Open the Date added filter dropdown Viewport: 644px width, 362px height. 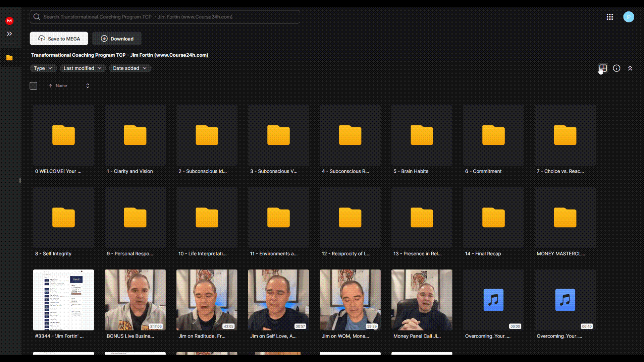pos(130,68)
